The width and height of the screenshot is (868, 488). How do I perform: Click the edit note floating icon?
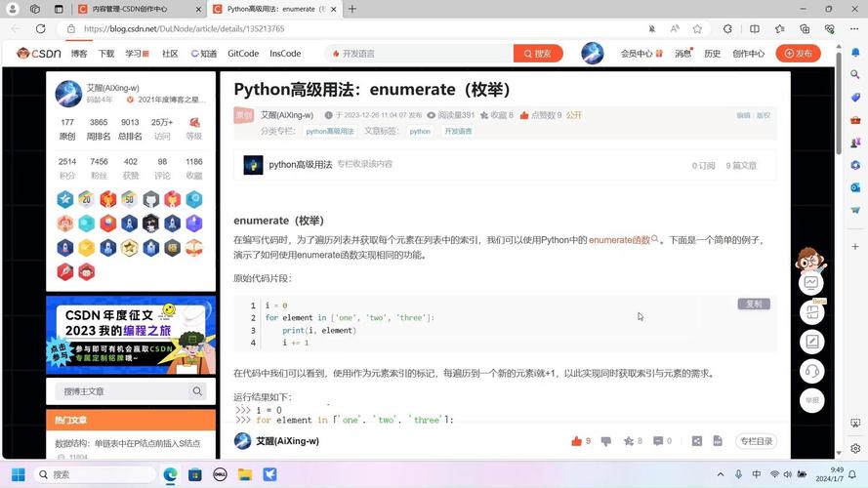pyautogui.click(x=812, y=342)
